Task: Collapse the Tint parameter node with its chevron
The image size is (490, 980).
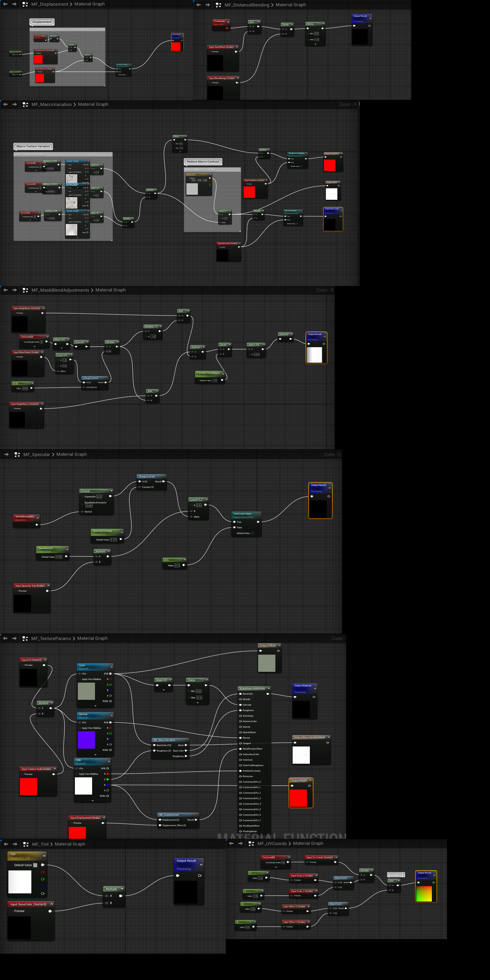Action: tap(44, 856)
